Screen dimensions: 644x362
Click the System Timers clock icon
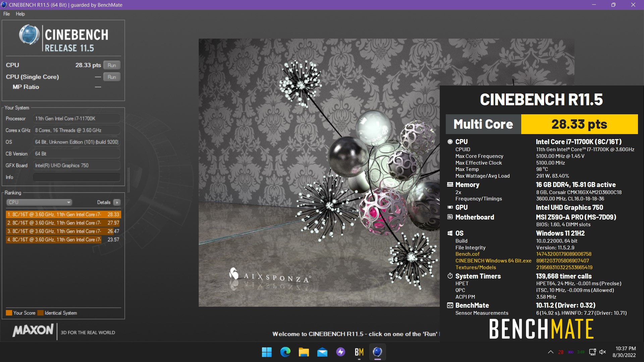tap(450, 276)
